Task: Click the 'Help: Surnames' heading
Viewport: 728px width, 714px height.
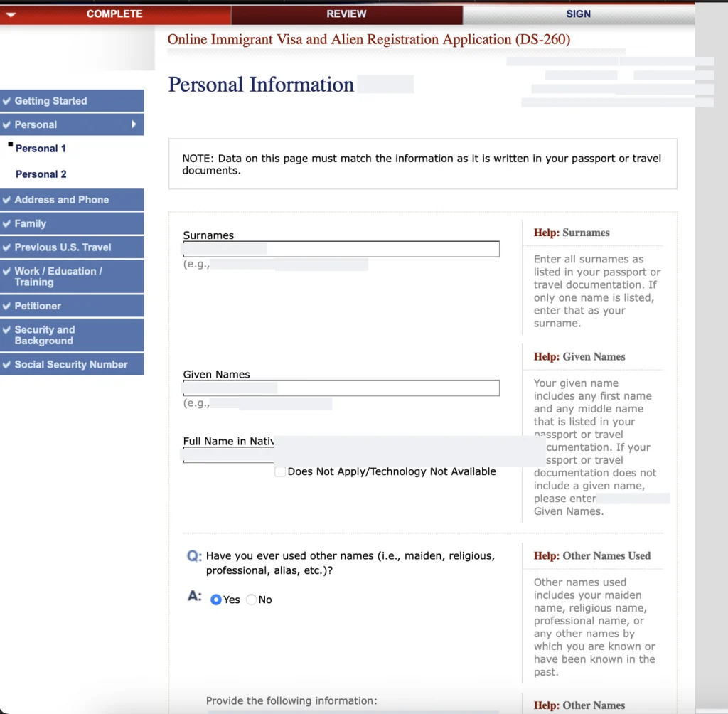Action: [572, 233]
